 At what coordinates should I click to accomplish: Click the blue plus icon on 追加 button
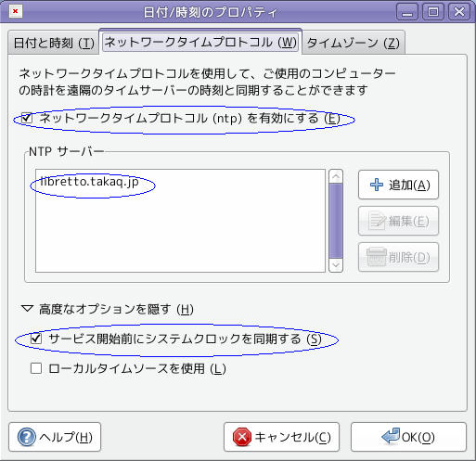coord(377,185)
